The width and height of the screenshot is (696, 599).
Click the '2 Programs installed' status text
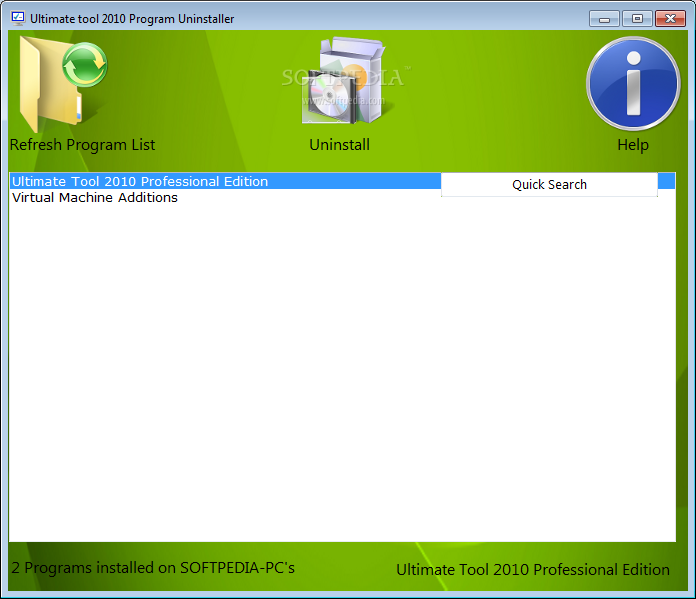click(153, 568)
